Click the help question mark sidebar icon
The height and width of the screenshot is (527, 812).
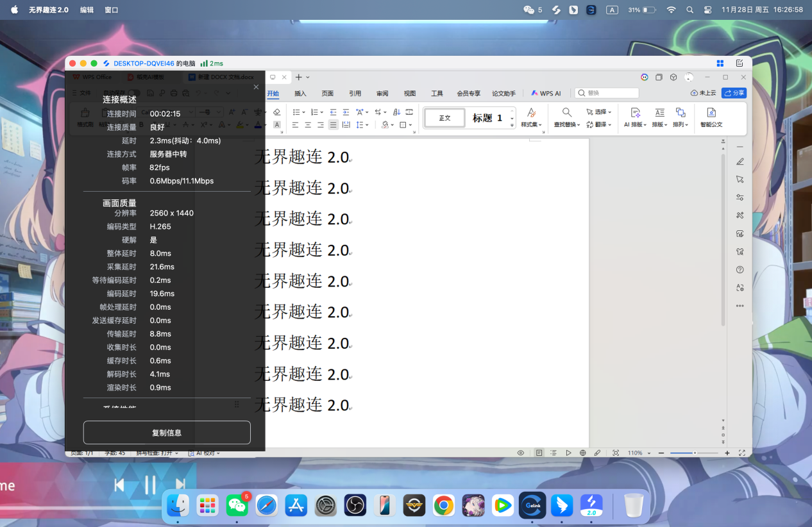[x=740, y=269]
